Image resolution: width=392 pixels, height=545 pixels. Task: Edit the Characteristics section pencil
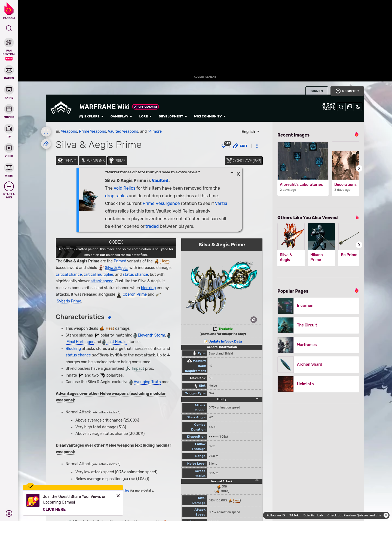109,317
